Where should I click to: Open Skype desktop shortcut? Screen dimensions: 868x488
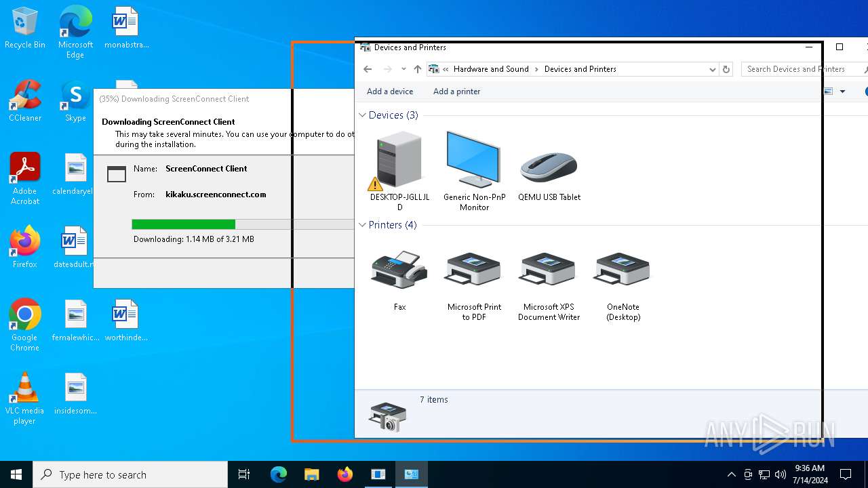click(75, 102)
